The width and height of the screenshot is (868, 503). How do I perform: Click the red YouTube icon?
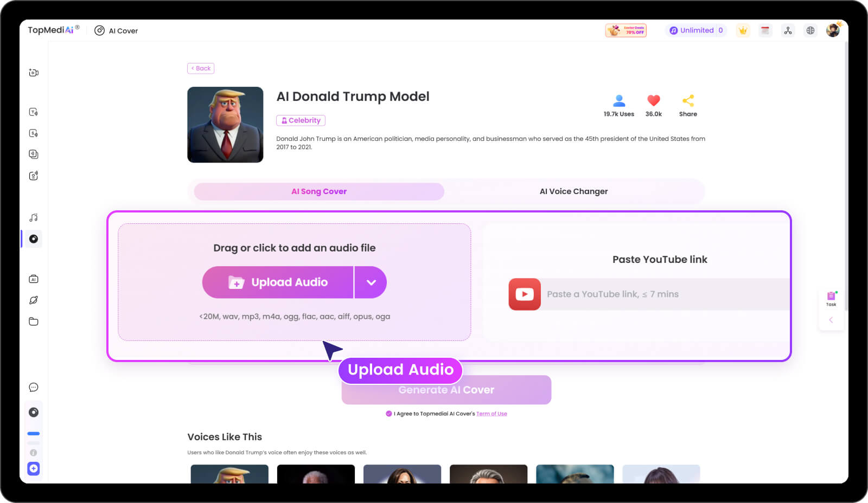pos(524,294)
